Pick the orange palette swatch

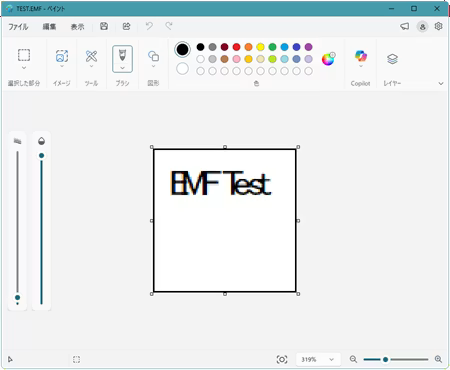coord(248,47)
